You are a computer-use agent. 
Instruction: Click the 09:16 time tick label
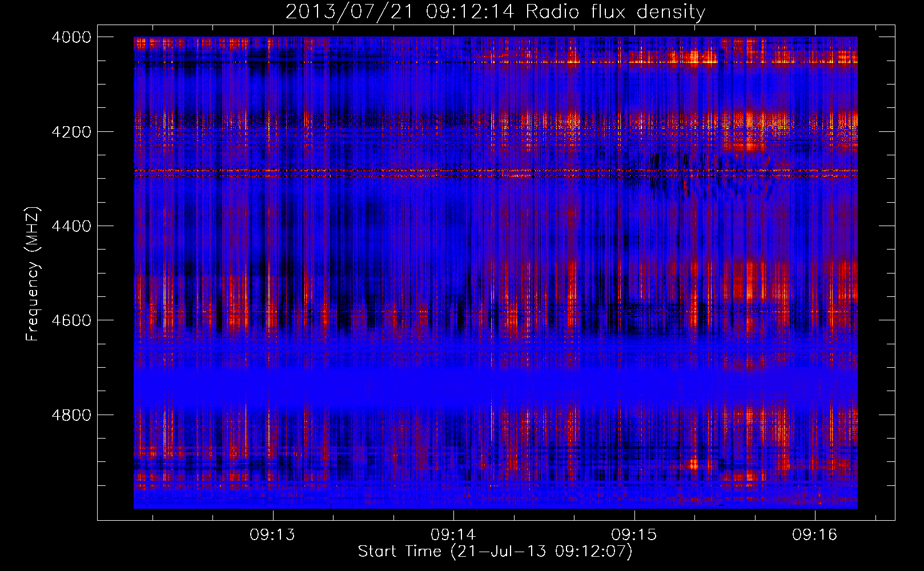[814, 535]
